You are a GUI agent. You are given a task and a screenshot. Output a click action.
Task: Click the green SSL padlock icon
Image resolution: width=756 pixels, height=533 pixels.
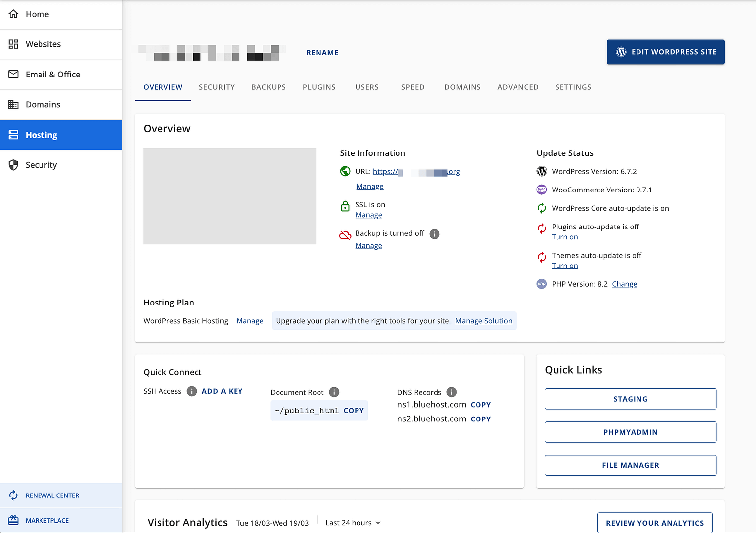[345, 206]
